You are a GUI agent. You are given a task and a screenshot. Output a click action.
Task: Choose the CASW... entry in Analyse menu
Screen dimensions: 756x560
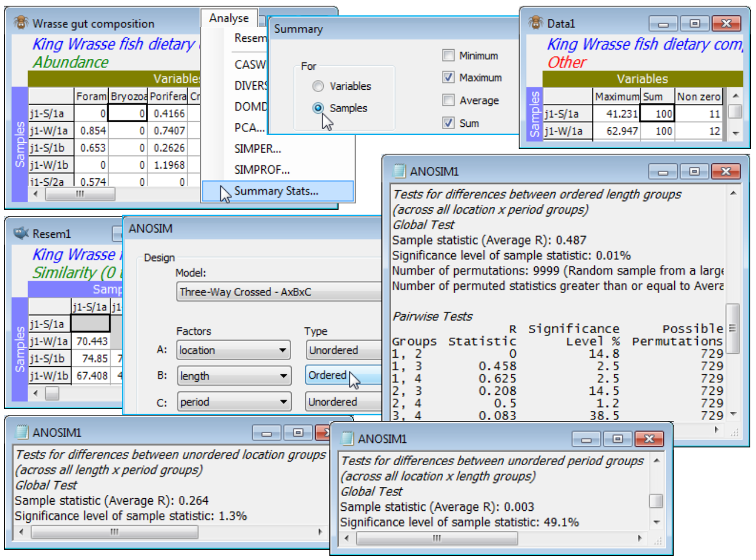250,65
